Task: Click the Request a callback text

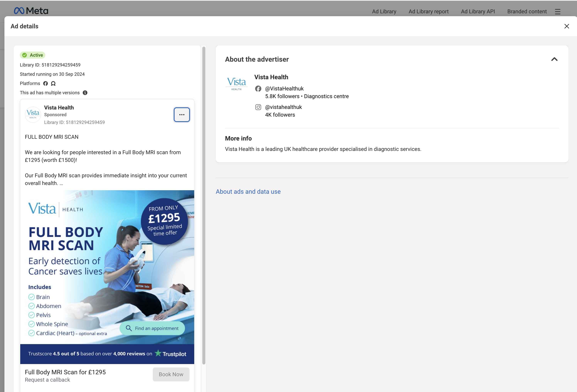Action: pyautogui.click(x=47, y=380)
